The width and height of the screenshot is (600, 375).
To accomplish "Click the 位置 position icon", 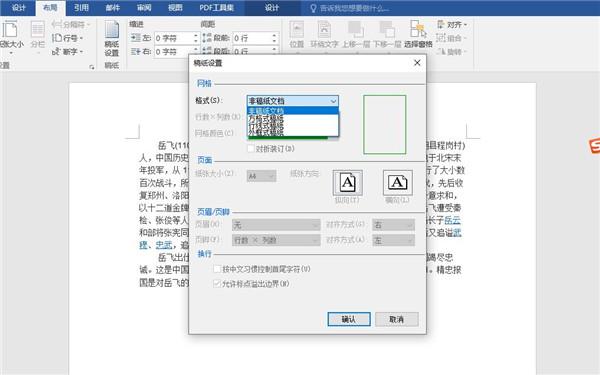I will (297, 35).
